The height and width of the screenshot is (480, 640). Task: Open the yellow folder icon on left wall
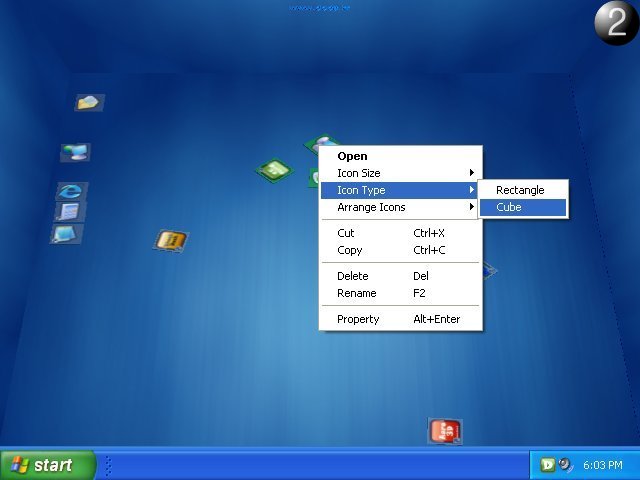point(89,102)
